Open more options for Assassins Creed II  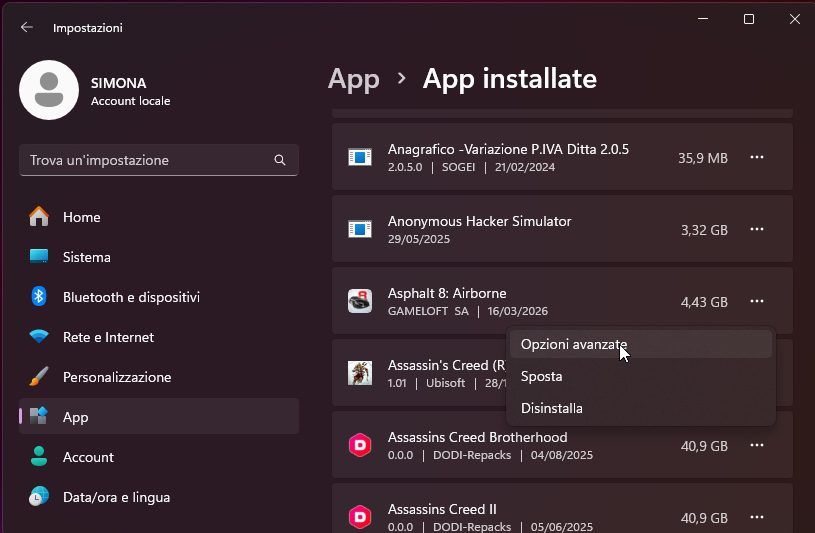coord(757,517)
